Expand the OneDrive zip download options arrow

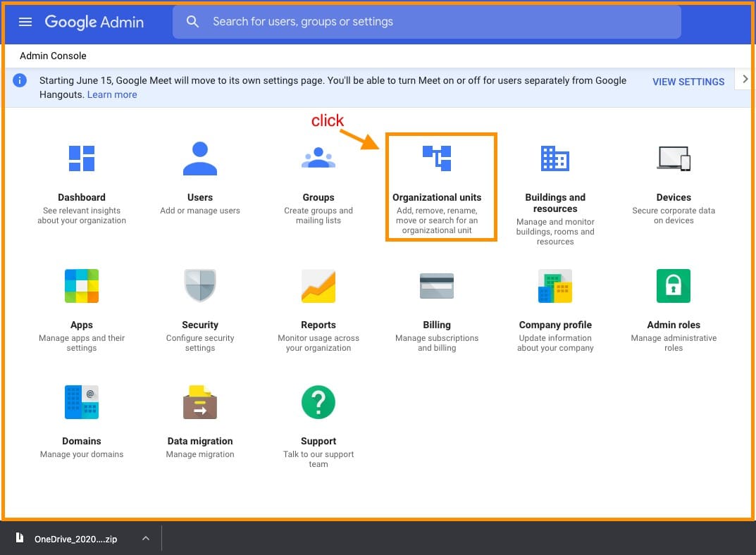[146, 539]
